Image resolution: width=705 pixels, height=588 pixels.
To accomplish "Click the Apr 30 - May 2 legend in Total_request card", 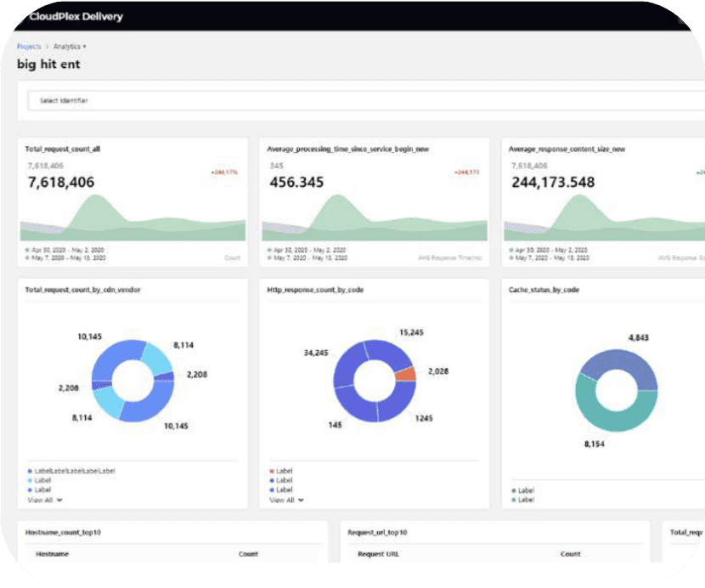I will coord(65,250).
